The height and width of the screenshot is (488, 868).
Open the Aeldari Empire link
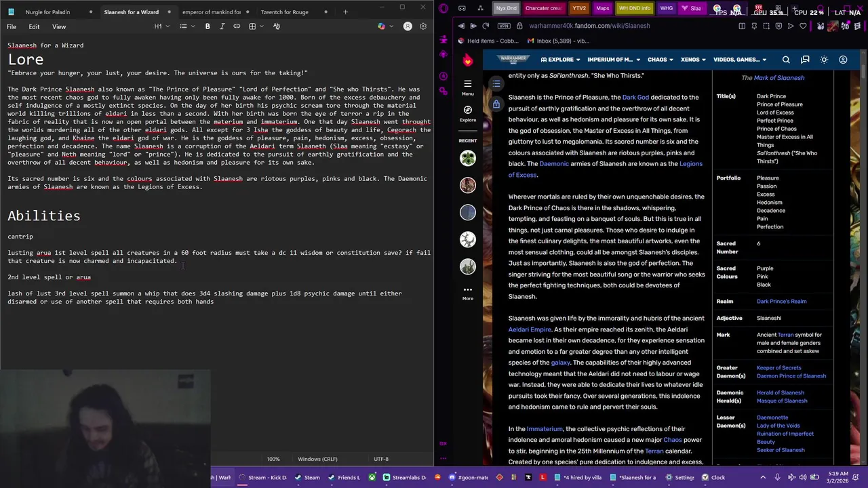coord(530,329)
